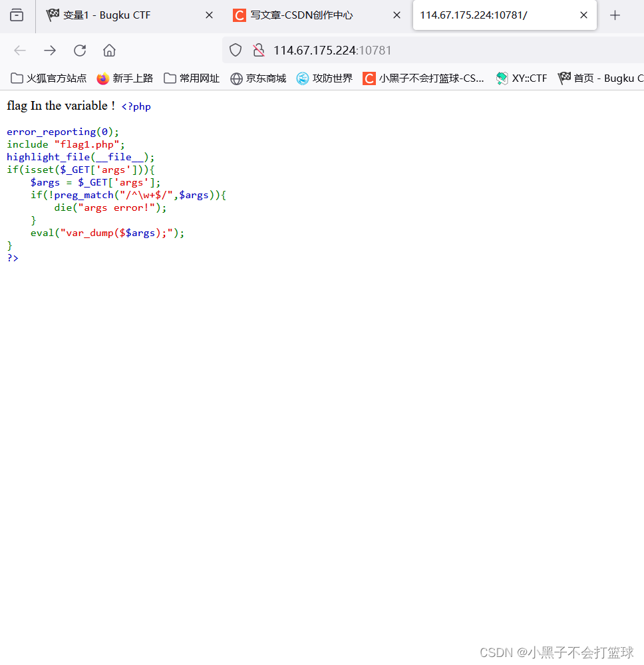The image size is (644, 665).
Task: Open the 小黑子不会打篮球-CSDN bookmark
Action: [424, 78]
